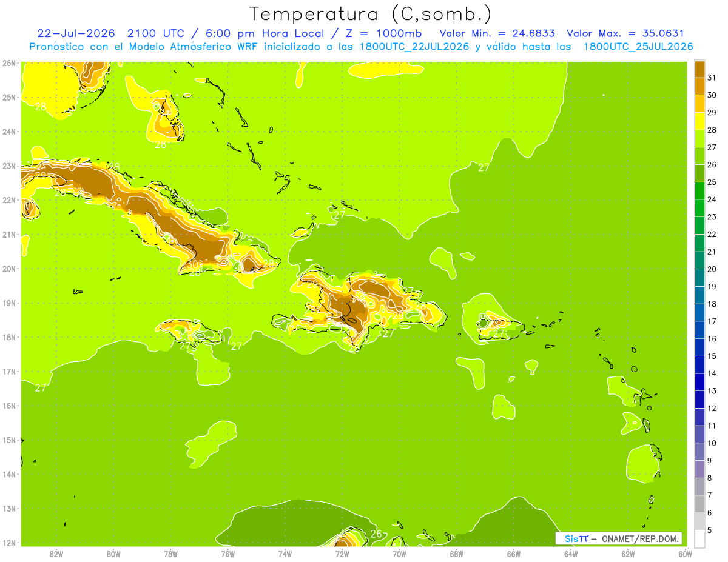
Task: Click the "Valor Max. = 35.0631" readout
Action: click(625, 33)
